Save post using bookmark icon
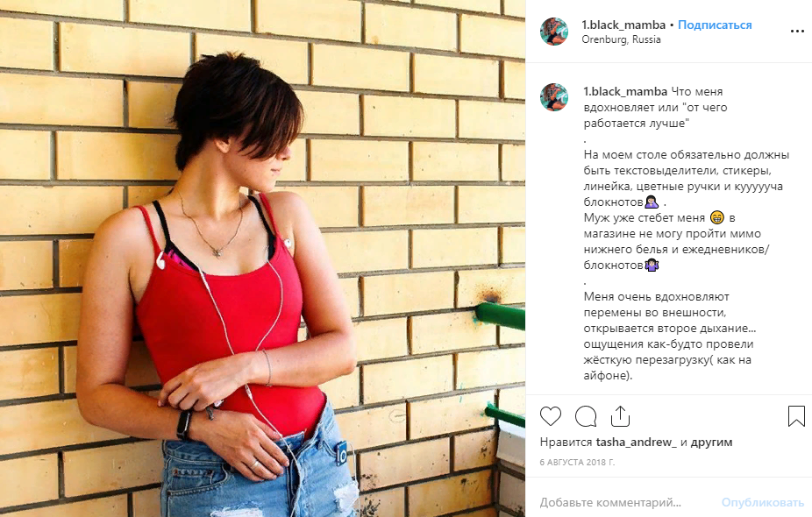This screenshot has height=517, width=812. click(x=796, y=416)
